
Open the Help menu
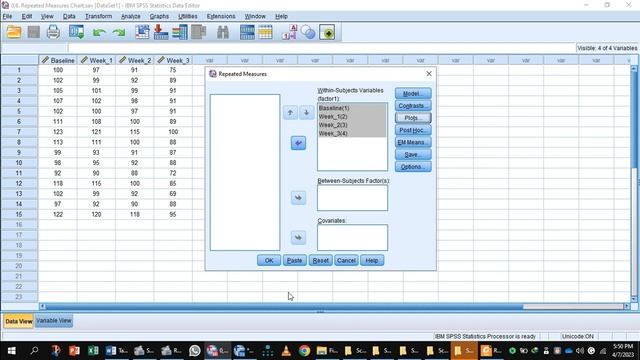pyautogui.click(x=281, y=16)
